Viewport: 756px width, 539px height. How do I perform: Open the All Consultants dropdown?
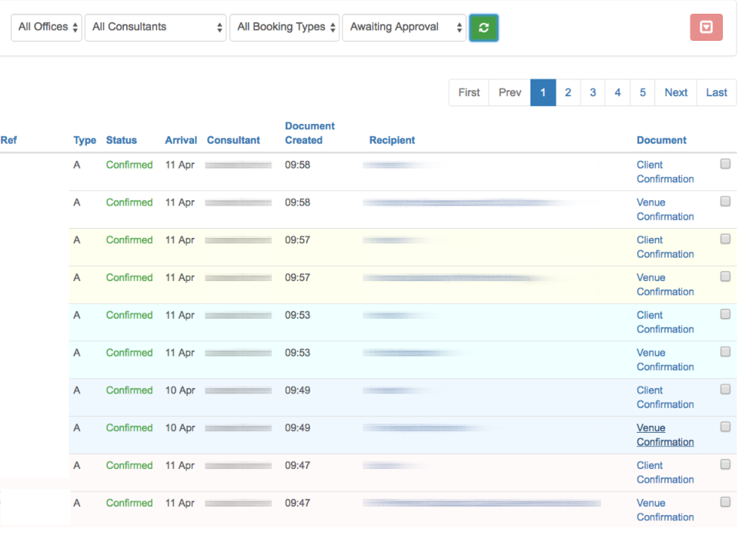tap(156, 28)
